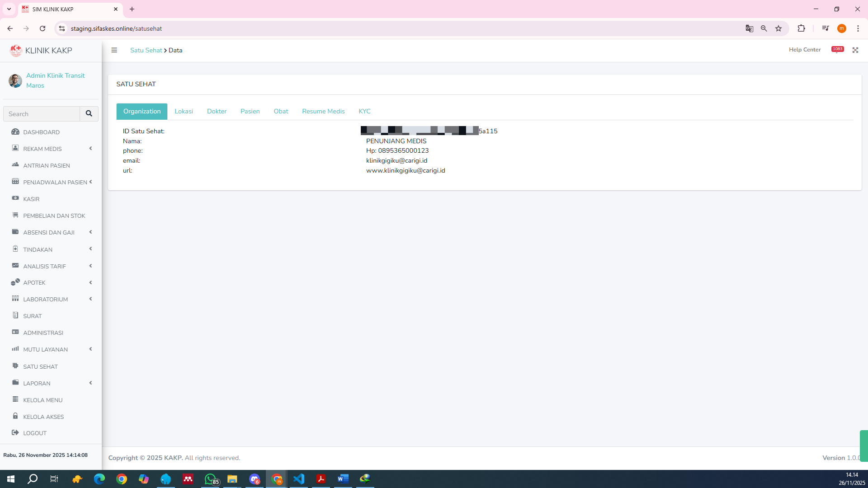Switch to the Resume Medis tab
The width and height of the screenshot is (868, 488).
tap(323, 112)
